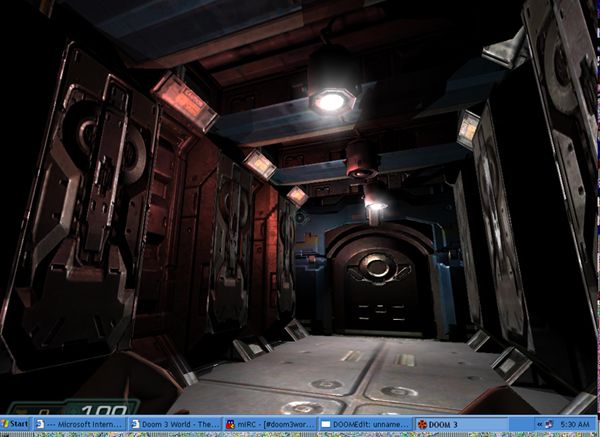
Task: Switch to Doom 3 World browser window
Action: click(x=175, y=424)
